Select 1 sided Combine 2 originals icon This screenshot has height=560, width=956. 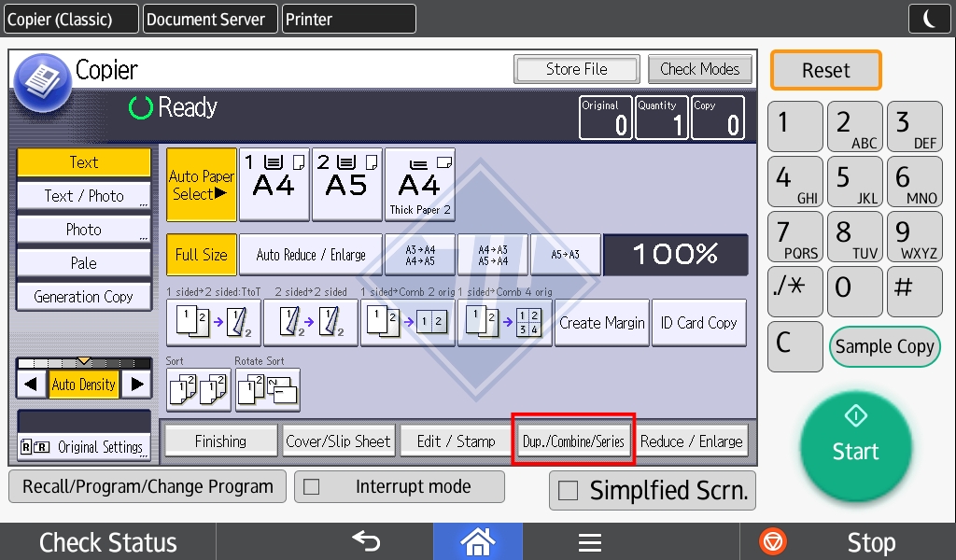(x=407, y=323)
